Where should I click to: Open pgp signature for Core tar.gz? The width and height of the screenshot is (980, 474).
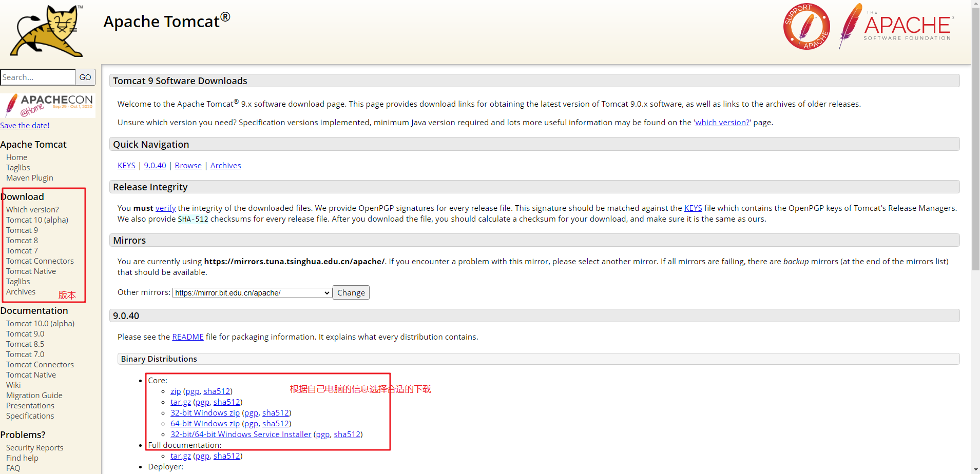coord(202,402)
